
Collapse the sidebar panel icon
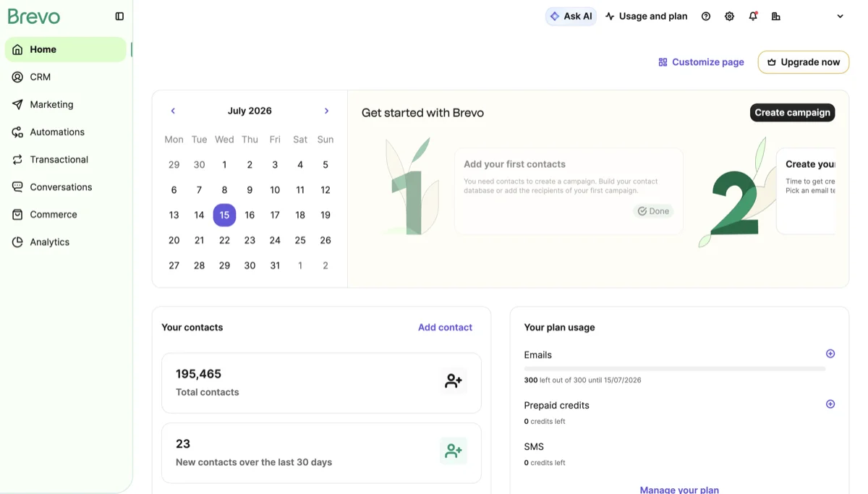pos(119,16)
